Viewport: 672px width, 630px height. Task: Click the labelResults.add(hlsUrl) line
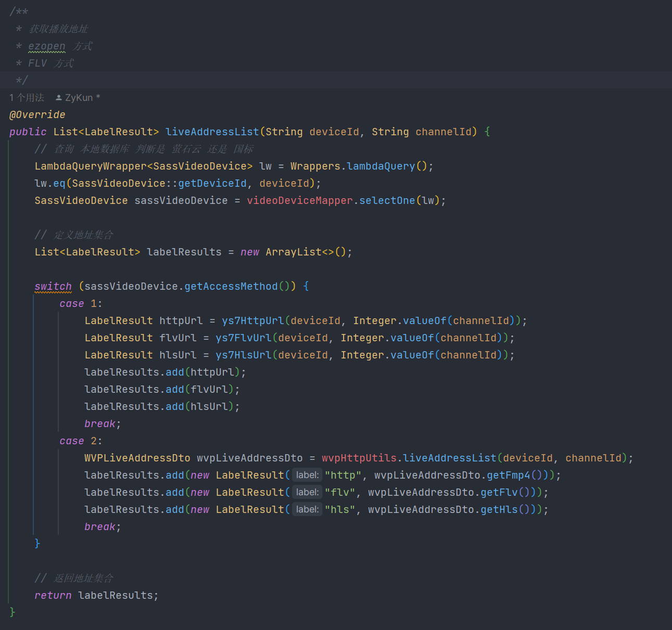(x=162, y=406)
